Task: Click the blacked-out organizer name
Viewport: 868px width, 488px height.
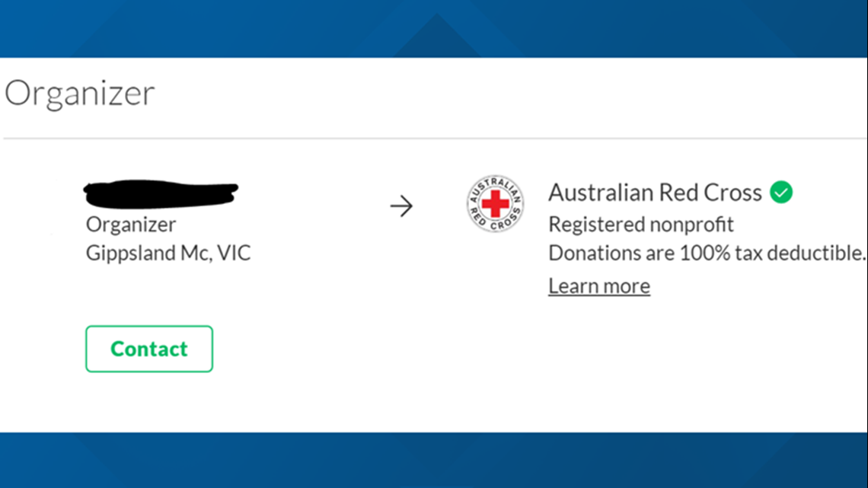Action: tap(161, 193)
